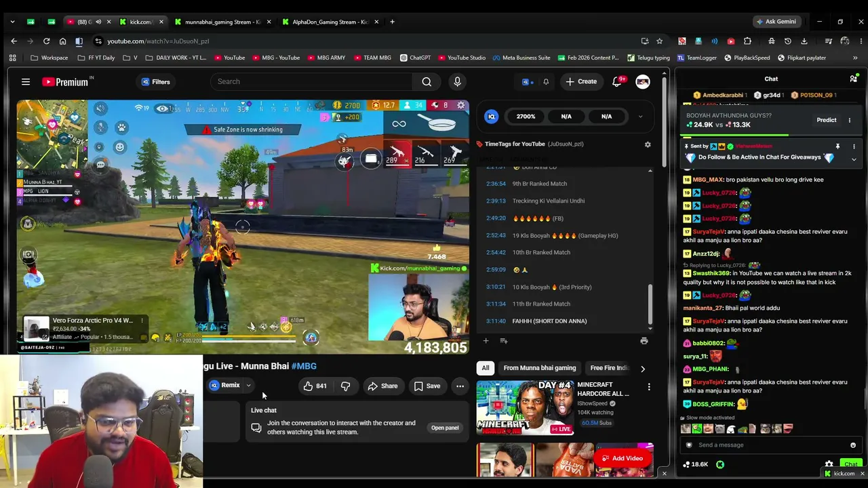
Task: Open the Kick chat users icon
Action: 854,79
